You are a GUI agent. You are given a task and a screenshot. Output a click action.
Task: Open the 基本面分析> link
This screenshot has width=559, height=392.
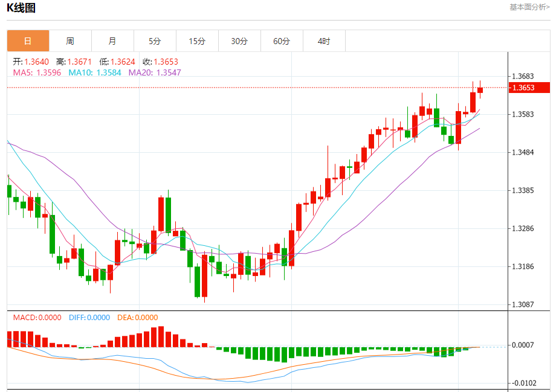[529, 7]
